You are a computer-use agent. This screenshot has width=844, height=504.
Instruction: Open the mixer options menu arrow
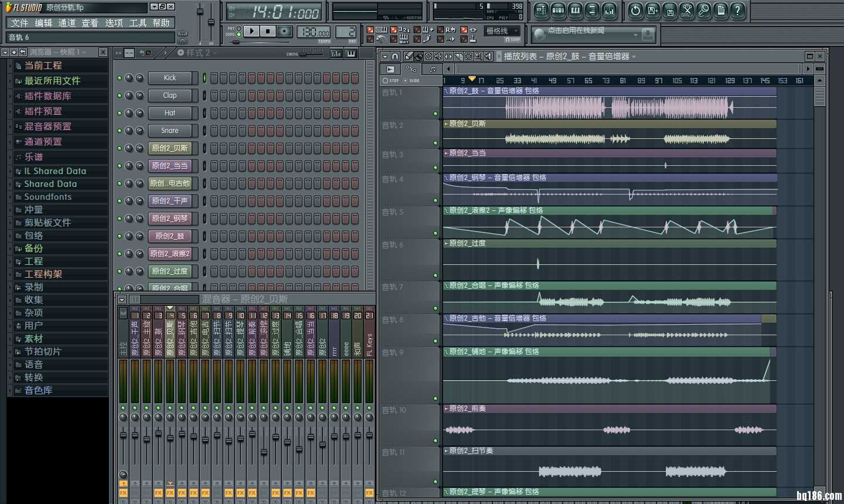pos(122,299)
